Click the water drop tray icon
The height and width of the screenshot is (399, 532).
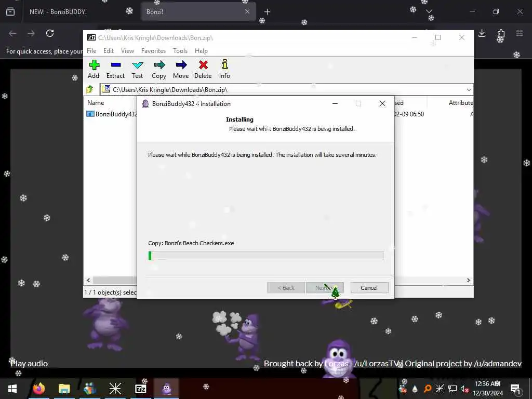point(415,389)
